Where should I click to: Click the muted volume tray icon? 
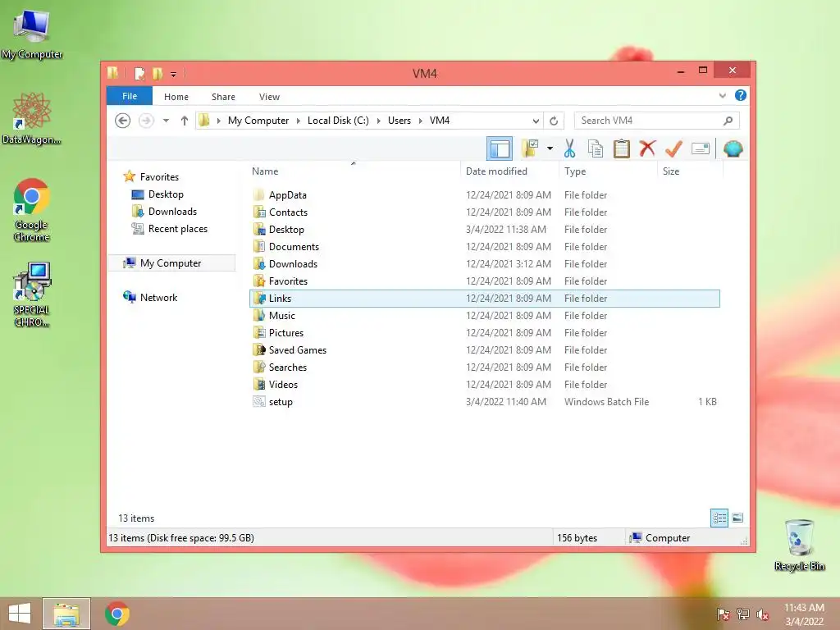click(763, 614)
